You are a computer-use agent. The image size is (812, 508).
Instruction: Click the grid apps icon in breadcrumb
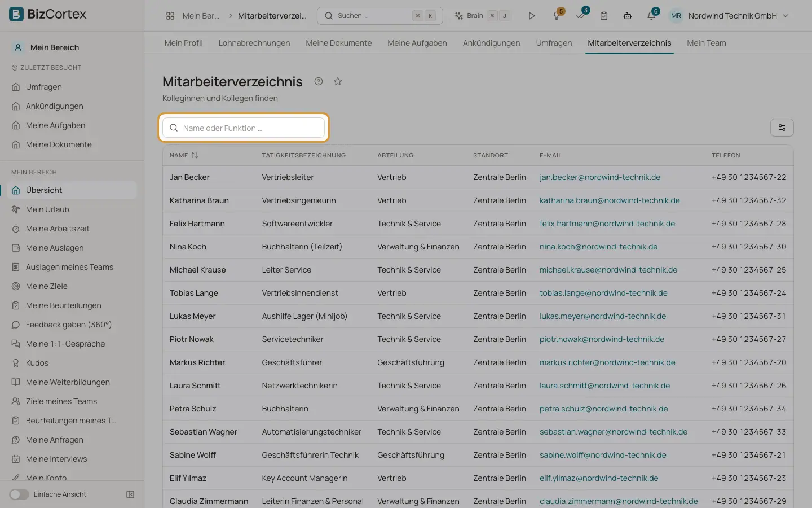(170, 16)
